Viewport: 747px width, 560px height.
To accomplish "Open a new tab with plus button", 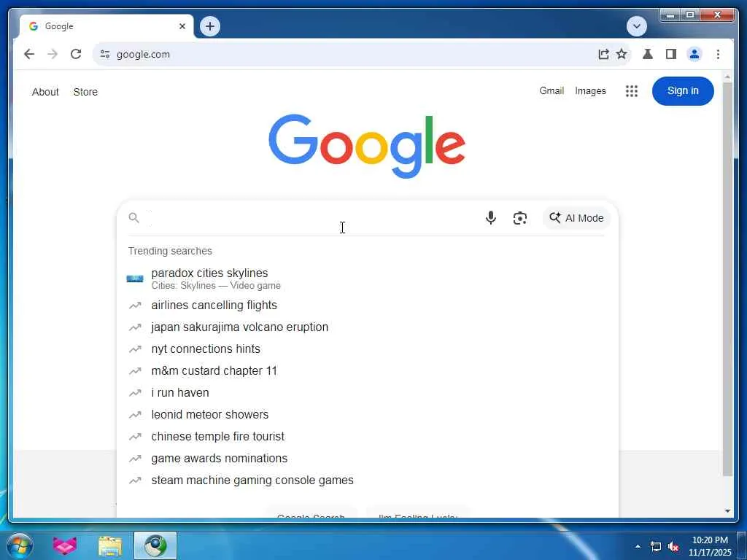I will click(x=210, y=26).
